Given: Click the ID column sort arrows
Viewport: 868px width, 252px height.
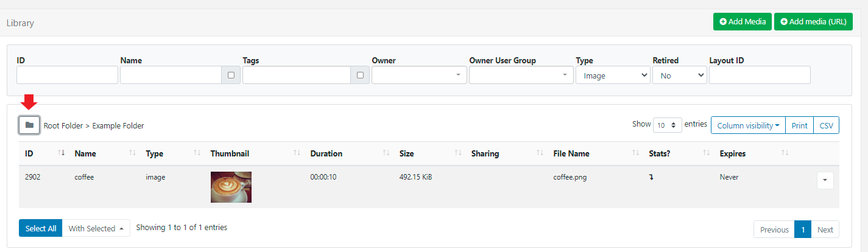Looking at the screenshot, I should tap(61, 153).
